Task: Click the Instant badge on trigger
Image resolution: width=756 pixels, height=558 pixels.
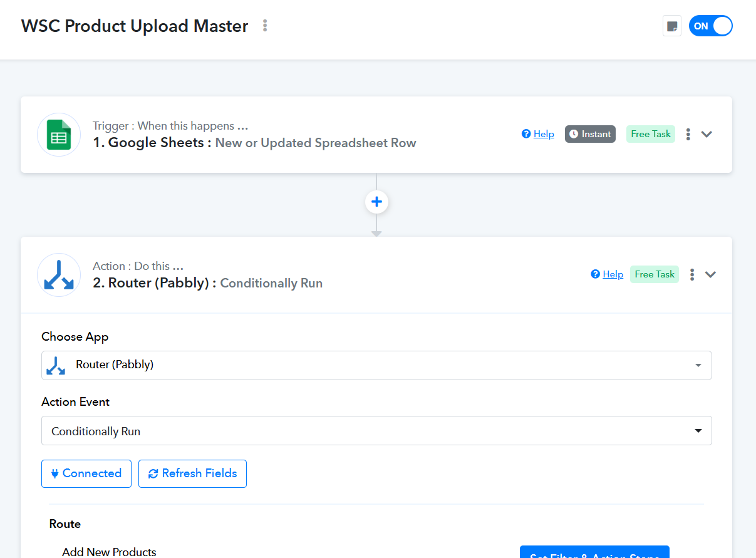Action: coord(590,134)
